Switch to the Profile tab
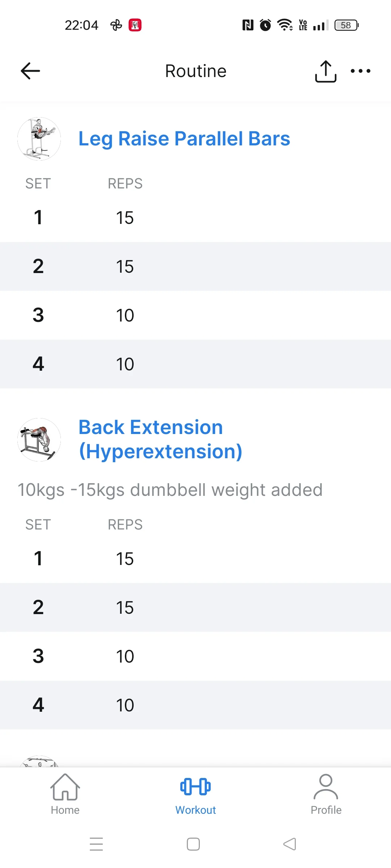Viewport: 391px width, 868px height. (x=326, y=795)
